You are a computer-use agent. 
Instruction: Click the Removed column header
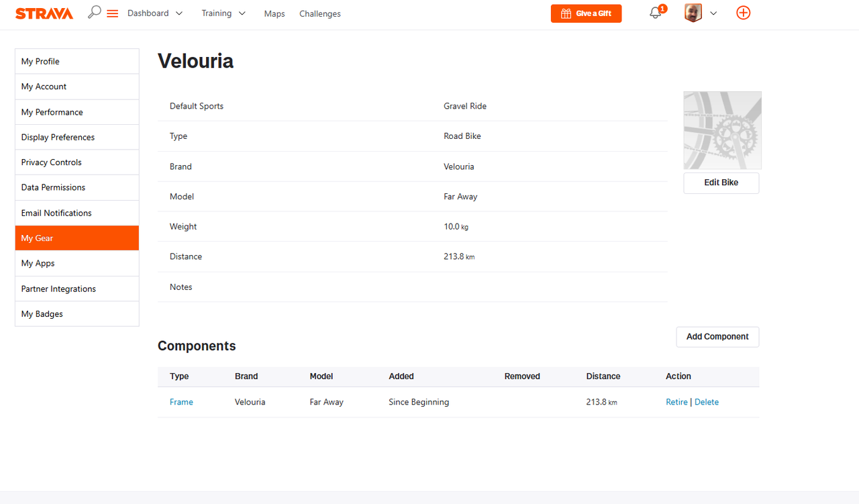522,376
